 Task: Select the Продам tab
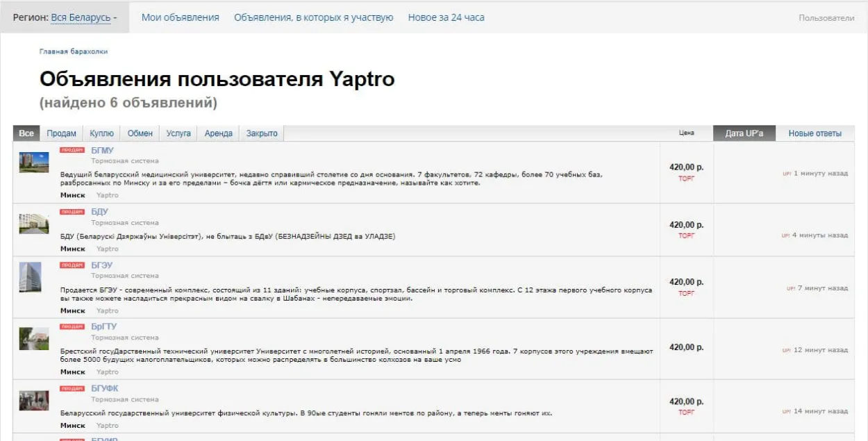(x=62, y=133)
